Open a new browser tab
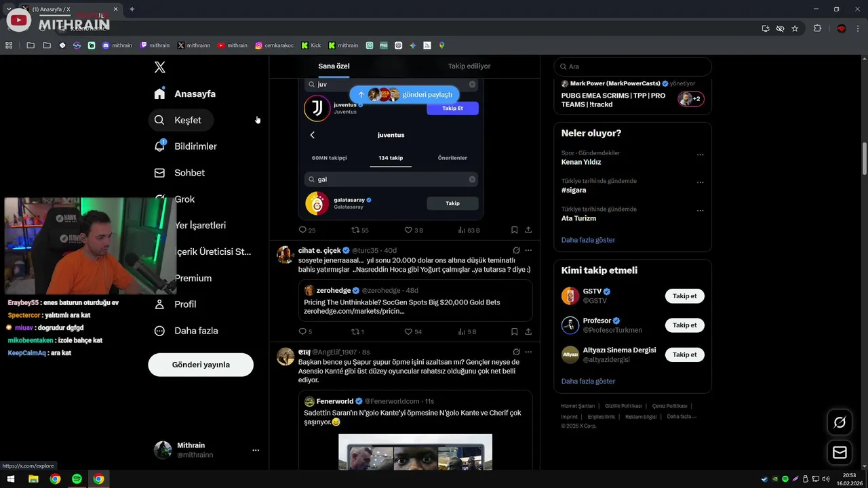Screen dimensions: 868x488 (x=132, y=9)
